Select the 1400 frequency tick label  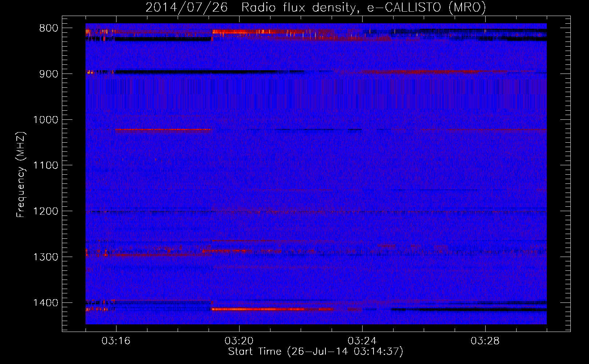coord(46,303)
